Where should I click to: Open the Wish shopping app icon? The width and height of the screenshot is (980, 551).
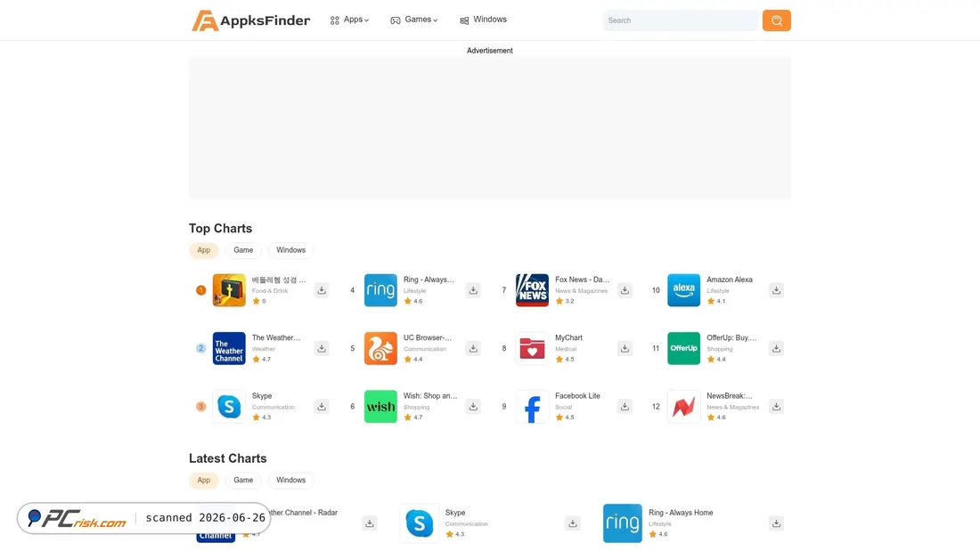click(x=380, y=406)
